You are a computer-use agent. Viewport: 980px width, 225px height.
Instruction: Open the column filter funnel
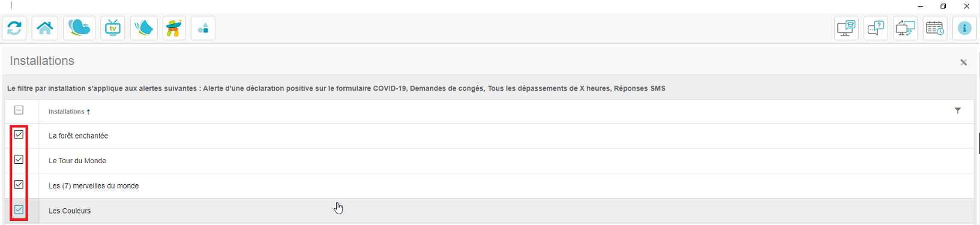point(958,111)
